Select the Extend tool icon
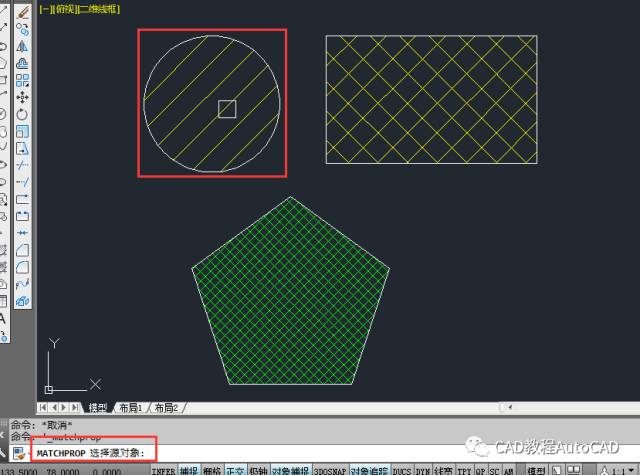This screenshot has height=475, width=640. 22,182
